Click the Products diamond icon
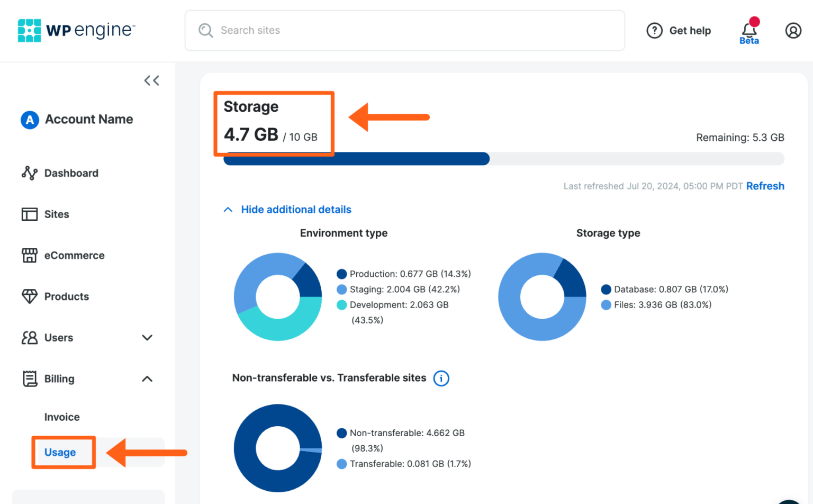The height and width of the screenshot is (504, 813). click(30, 296)
